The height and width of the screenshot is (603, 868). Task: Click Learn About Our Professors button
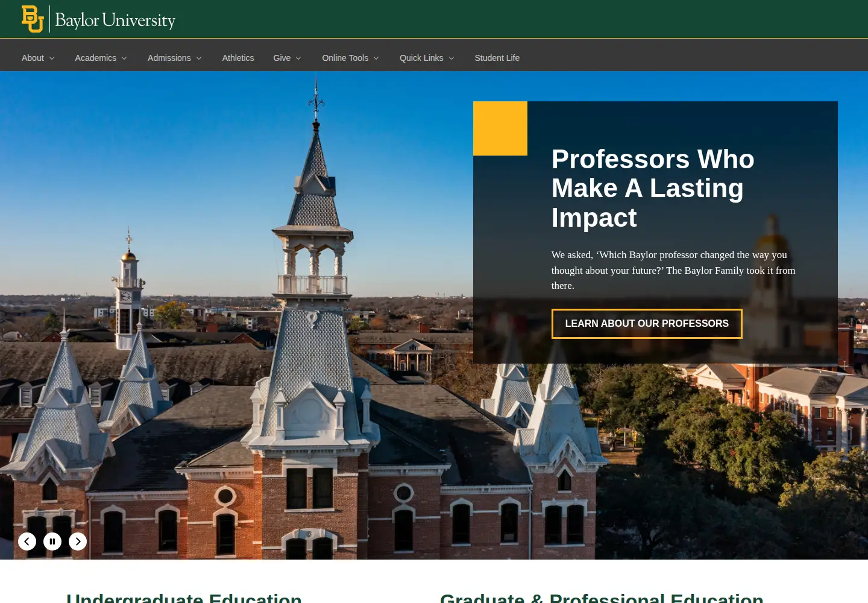(647, 324)
